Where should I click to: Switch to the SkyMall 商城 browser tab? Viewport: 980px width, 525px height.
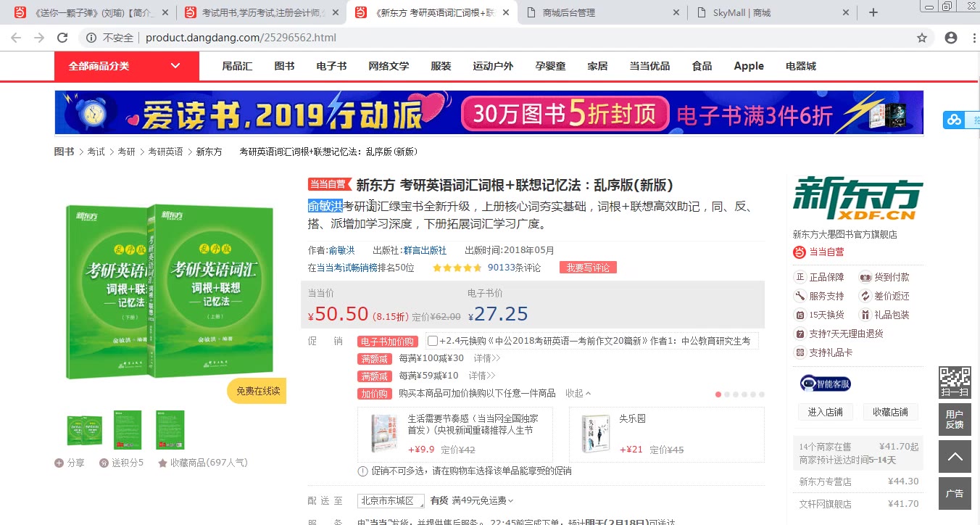pyautogui.click(x=773, y=13)
